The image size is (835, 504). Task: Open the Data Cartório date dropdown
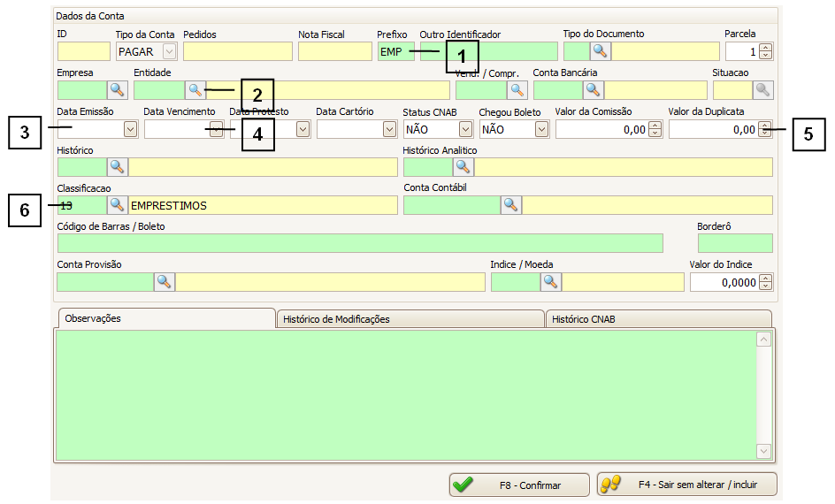[389, 129]
